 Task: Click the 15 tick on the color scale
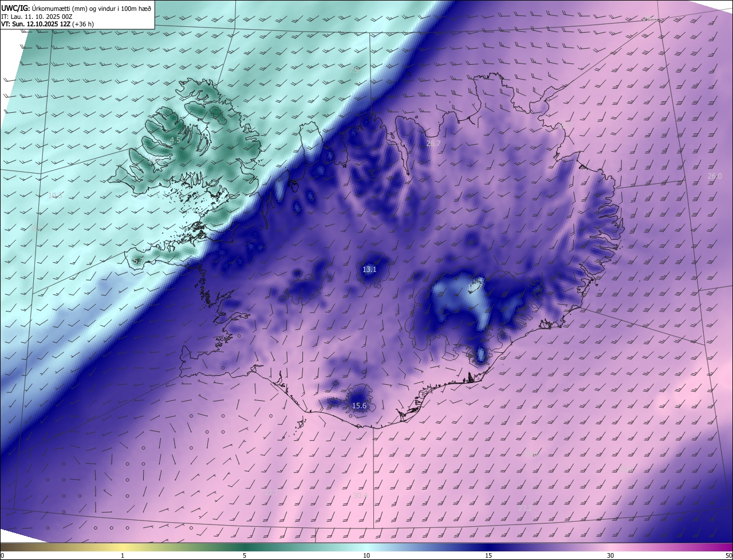coord(488,555)
